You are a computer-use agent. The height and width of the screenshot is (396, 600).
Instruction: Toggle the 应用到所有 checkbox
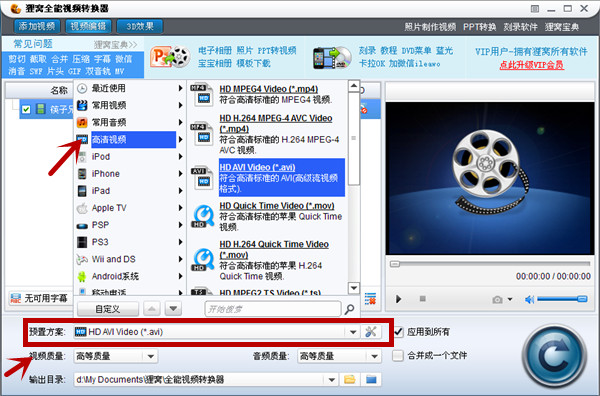[398, 332]
